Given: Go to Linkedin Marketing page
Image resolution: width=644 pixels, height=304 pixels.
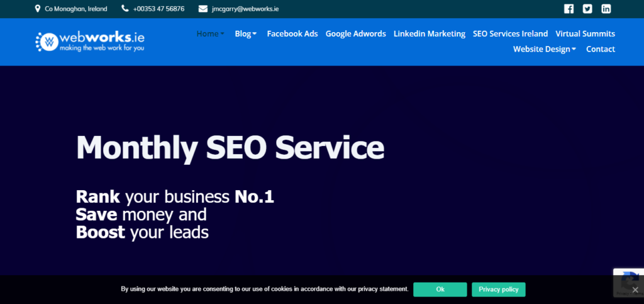Looking at the screenshot, I should [x=429, y=34].
